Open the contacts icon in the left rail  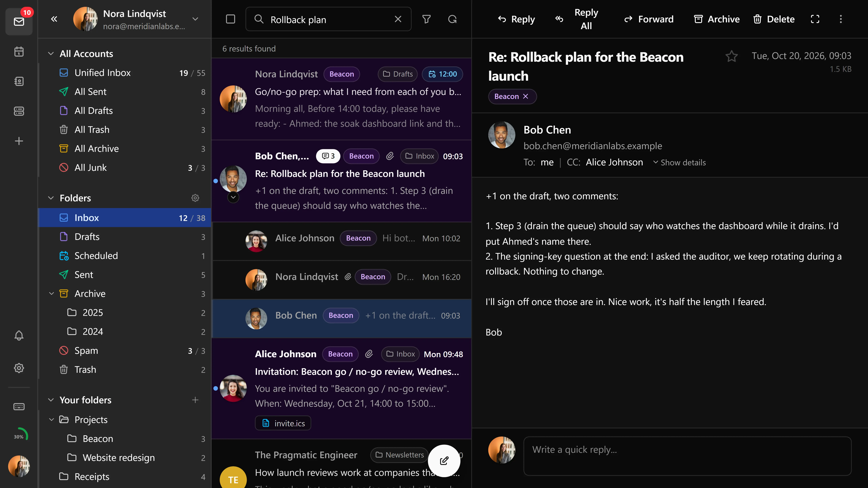19,81
